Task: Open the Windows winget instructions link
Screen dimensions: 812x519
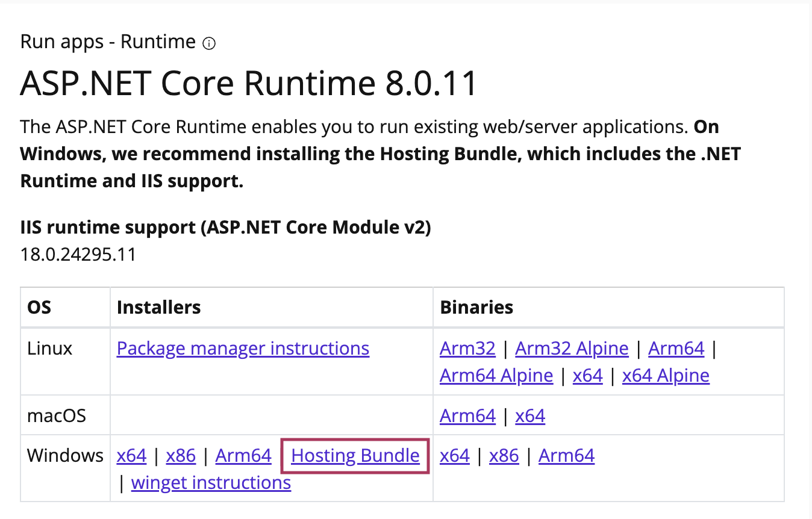Action: 211,483
